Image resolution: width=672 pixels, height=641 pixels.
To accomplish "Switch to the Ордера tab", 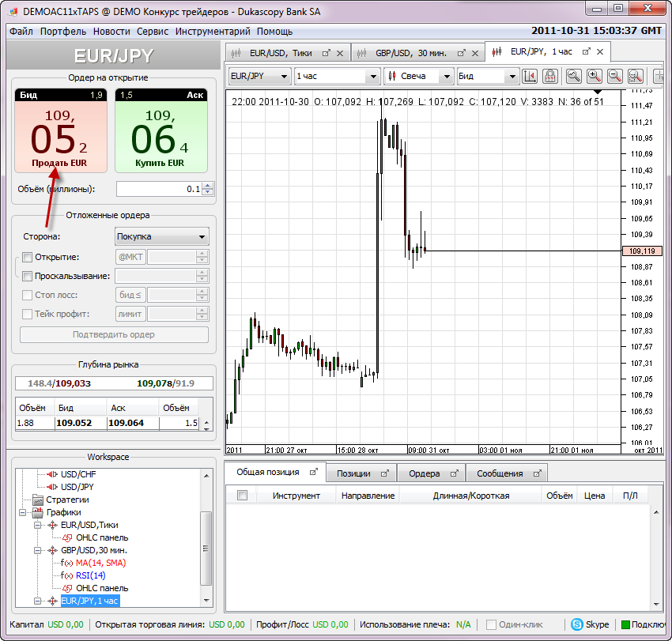I will coord(431,473).
